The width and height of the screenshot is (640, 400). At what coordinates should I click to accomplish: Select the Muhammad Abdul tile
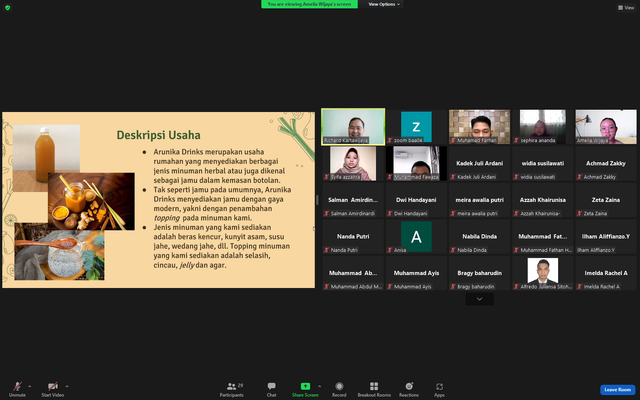click(x=353, y=273)
